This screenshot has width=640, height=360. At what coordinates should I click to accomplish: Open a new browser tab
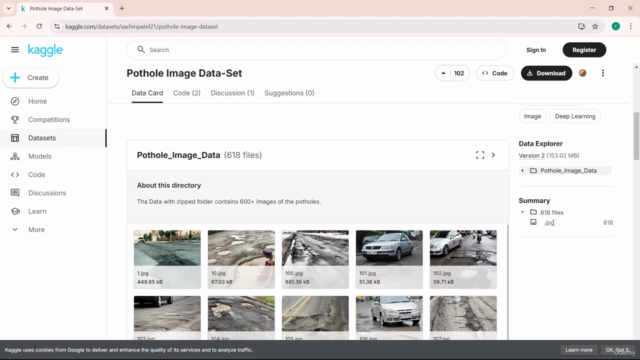point(122,8)
